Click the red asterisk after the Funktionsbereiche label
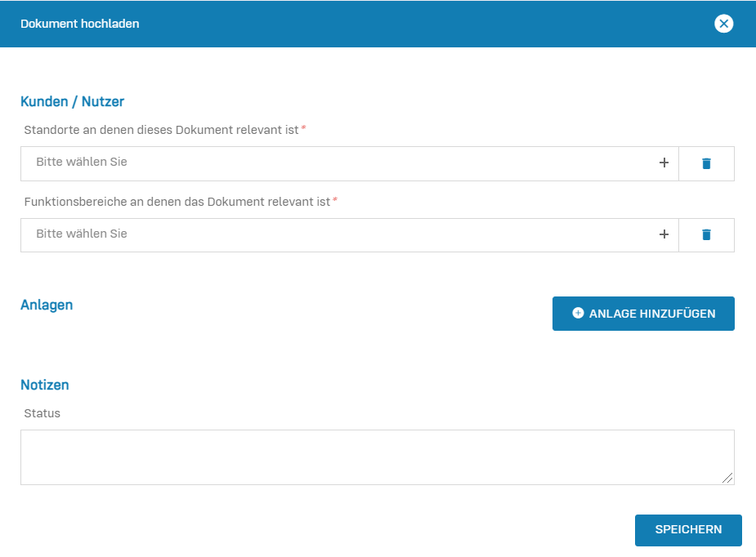Image resolution: width=756 pixels, height=557 pixels. click(x=335, y=200)
